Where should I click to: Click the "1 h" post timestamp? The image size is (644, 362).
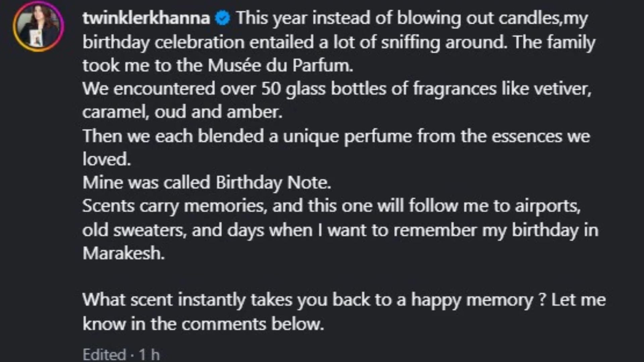149,355
